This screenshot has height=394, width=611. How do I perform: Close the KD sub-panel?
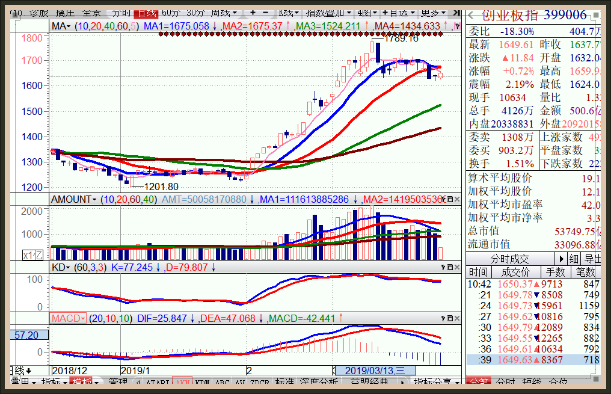tap(457, 267)
